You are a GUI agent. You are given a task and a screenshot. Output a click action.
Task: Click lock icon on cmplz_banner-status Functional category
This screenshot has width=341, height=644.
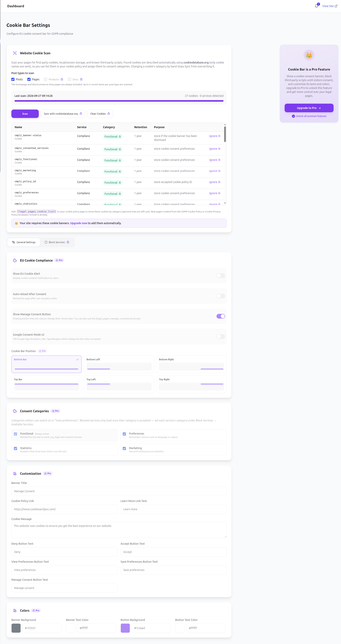(120, 137)
